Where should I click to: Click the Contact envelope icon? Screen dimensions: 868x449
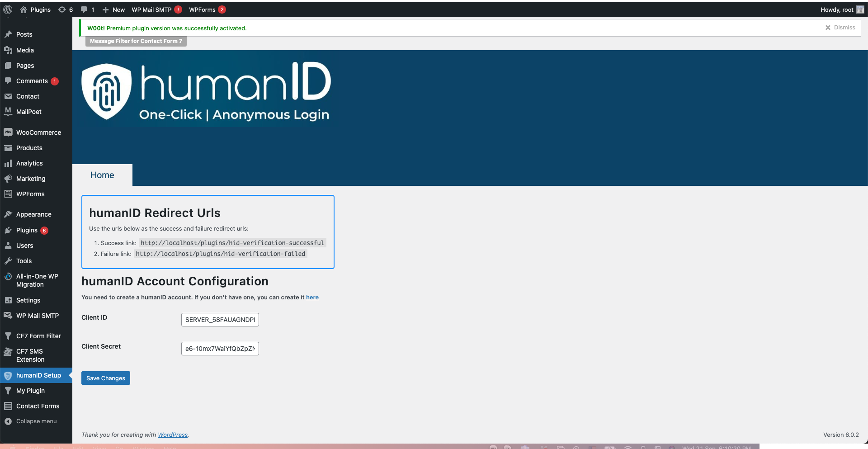coord(8,96)
